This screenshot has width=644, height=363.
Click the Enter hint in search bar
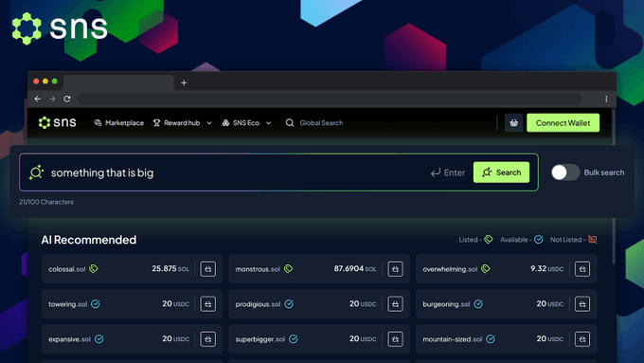point(448,172)
